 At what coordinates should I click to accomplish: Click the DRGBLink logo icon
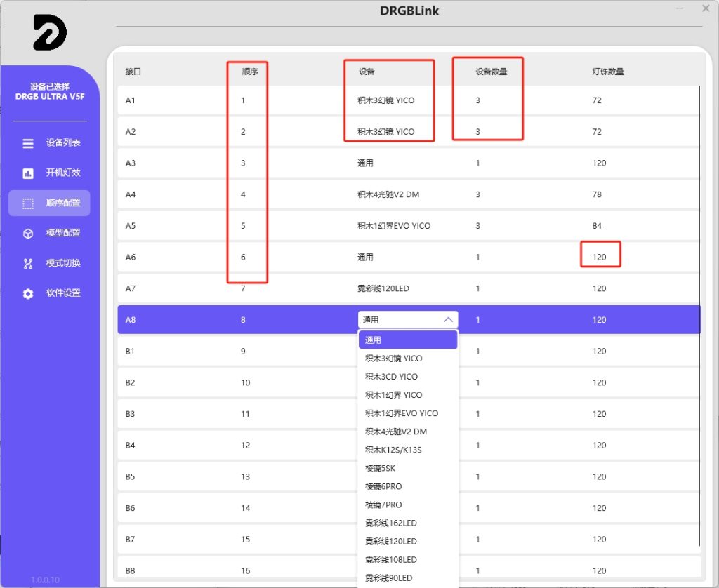click(50, 32)
